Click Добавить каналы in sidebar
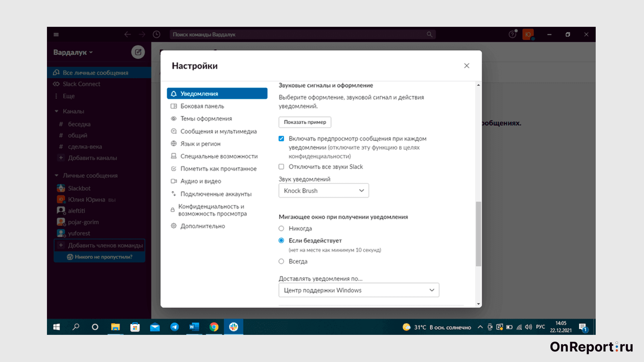Image resolution: width=644 pixels, height=362 pixels. coord(88,158)
